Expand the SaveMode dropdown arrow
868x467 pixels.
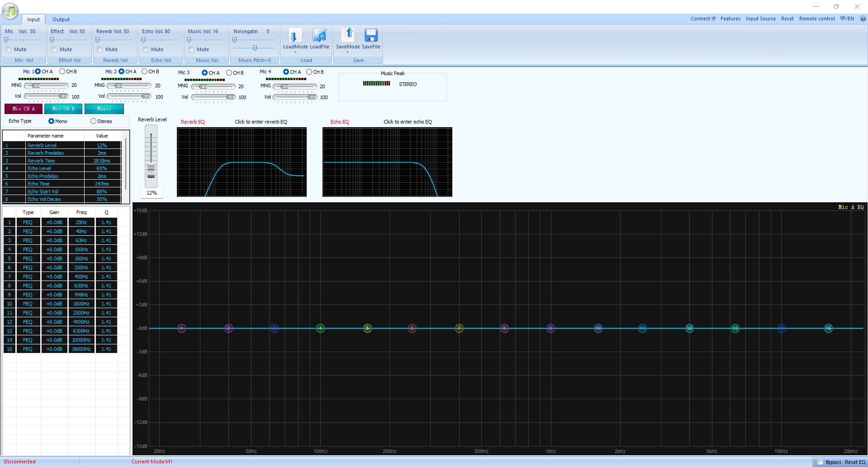(x=348, y=52)
